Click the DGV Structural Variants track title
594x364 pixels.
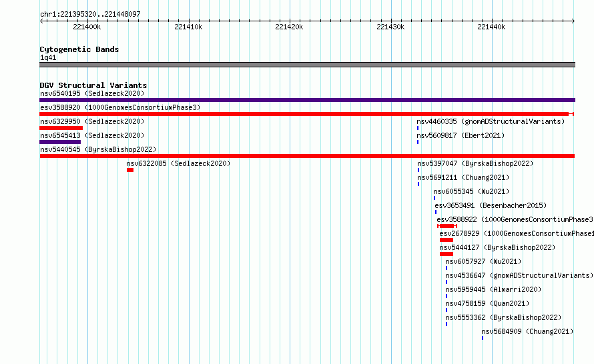pos(93,85)
